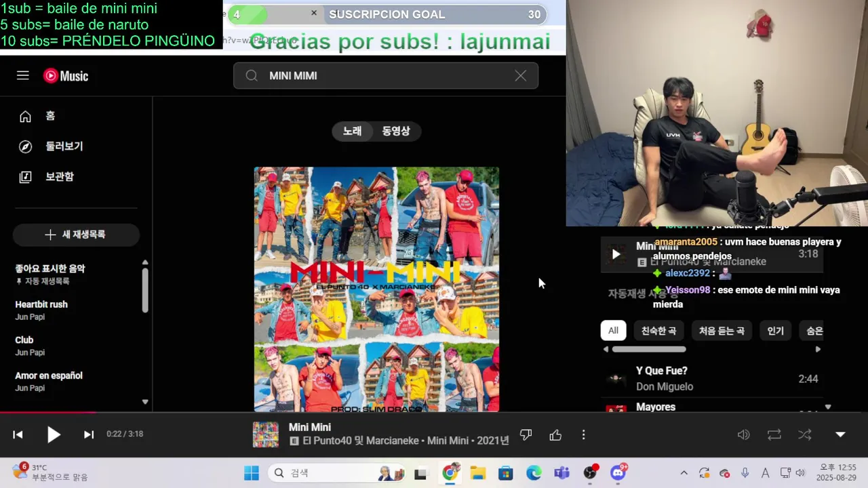Open the Windows Start menu

point(252,473)
